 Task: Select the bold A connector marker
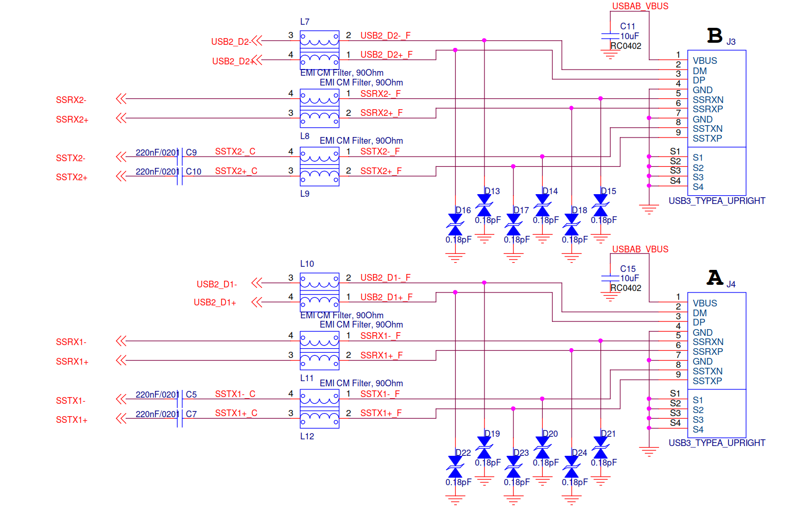point(715,278)
